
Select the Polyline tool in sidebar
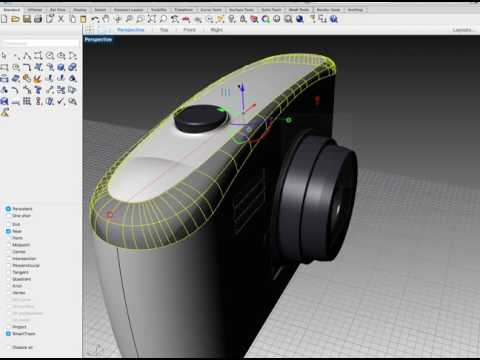27,55
